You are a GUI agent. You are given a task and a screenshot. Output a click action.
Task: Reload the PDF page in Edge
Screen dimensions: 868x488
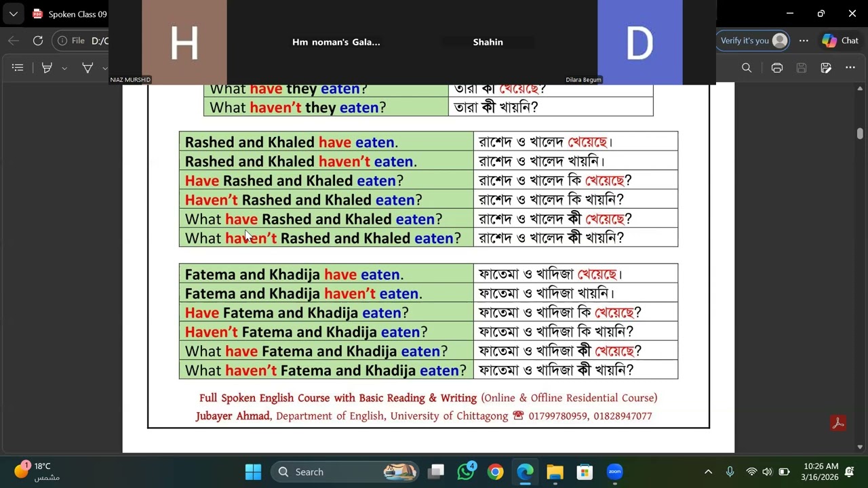tap(38, 41)
